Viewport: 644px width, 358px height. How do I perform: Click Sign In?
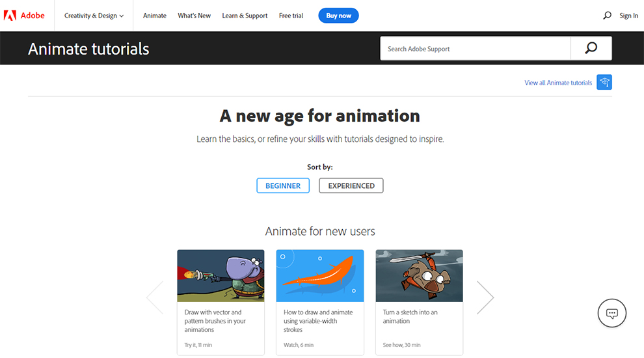[629, 16]
